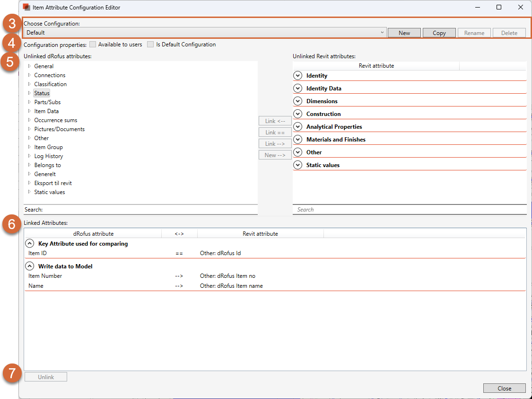Expand the Static values group
The width and height of the screenshot is (532, 399).
pyautogui.click(x=297, y=165)
